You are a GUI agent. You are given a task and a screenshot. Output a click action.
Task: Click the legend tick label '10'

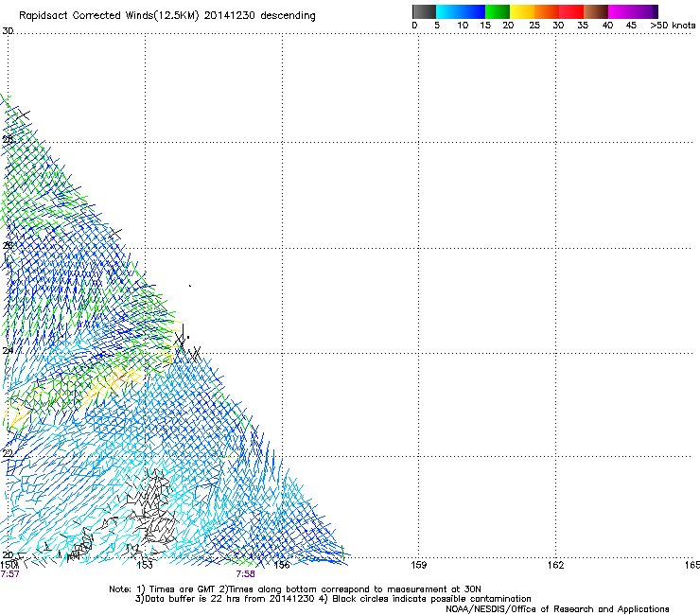point(463,26)
